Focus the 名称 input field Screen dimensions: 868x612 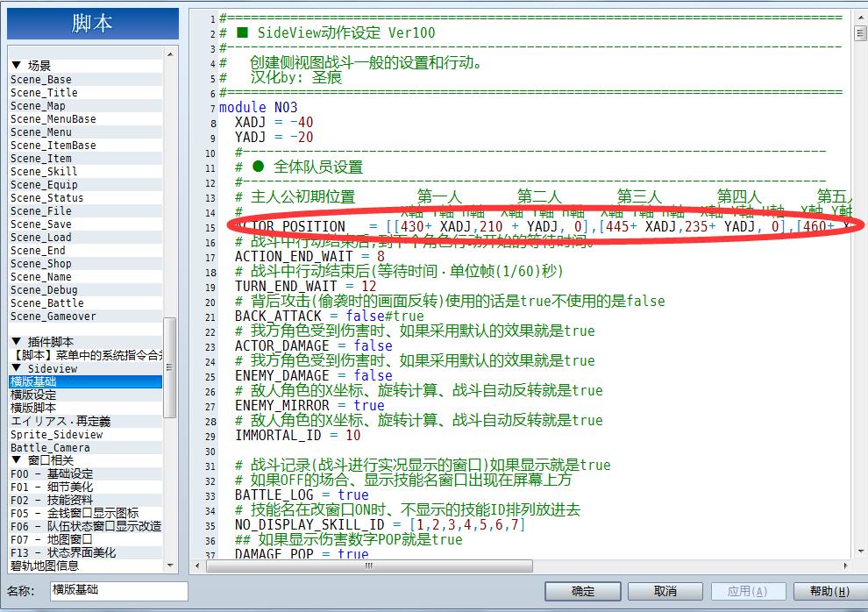119,591
